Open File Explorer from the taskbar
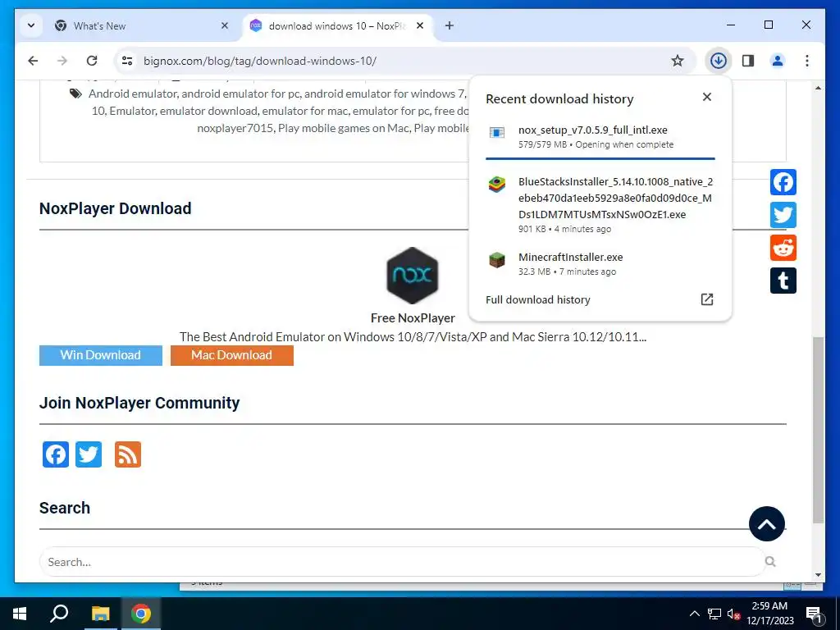This screenshot has width=840, height=630. (x=100, y=614)
